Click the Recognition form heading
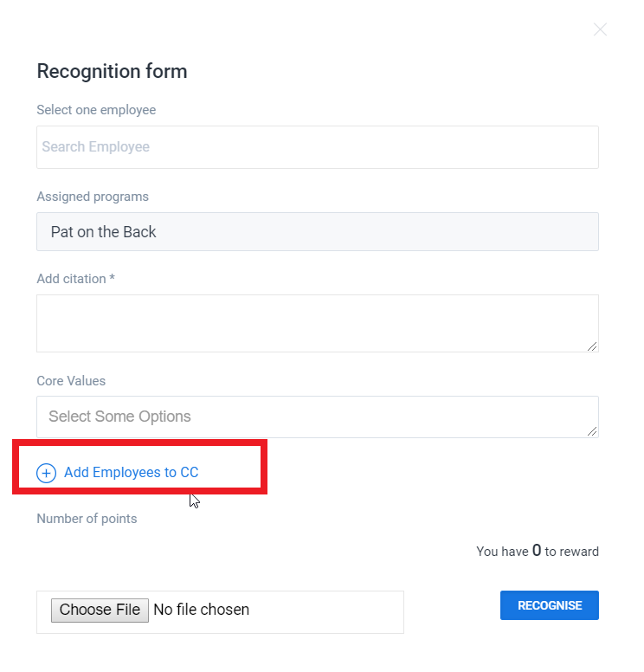The image size is (644, 672). coord(112,71)
